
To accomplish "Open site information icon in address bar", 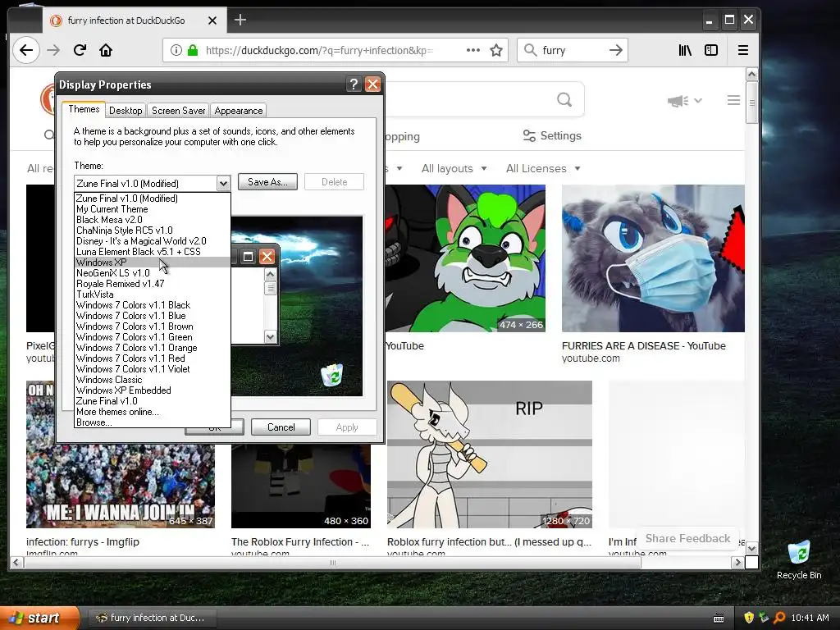I will click(x=176, y=50).
